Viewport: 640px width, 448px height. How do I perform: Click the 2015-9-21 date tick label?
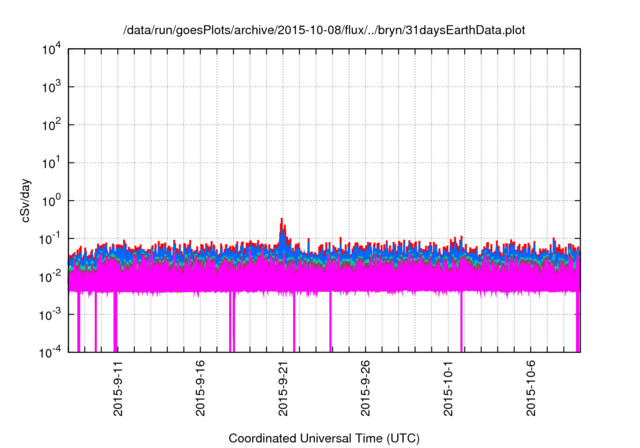click(283, 388)
